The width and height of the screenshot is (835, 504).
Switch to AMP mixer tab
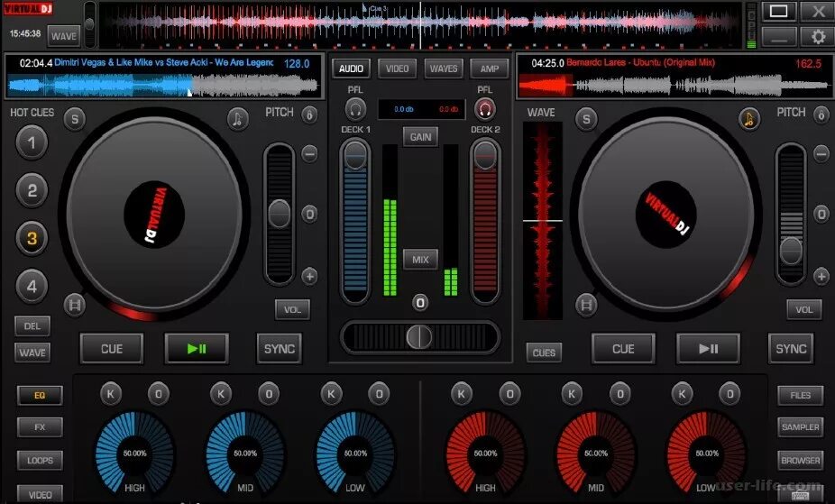point(490,69)
